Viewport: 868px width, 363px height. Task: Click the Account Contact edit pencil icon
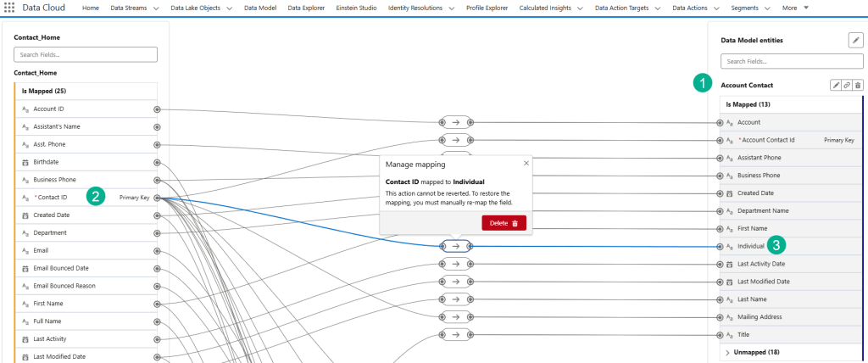(x=835, y=85)
